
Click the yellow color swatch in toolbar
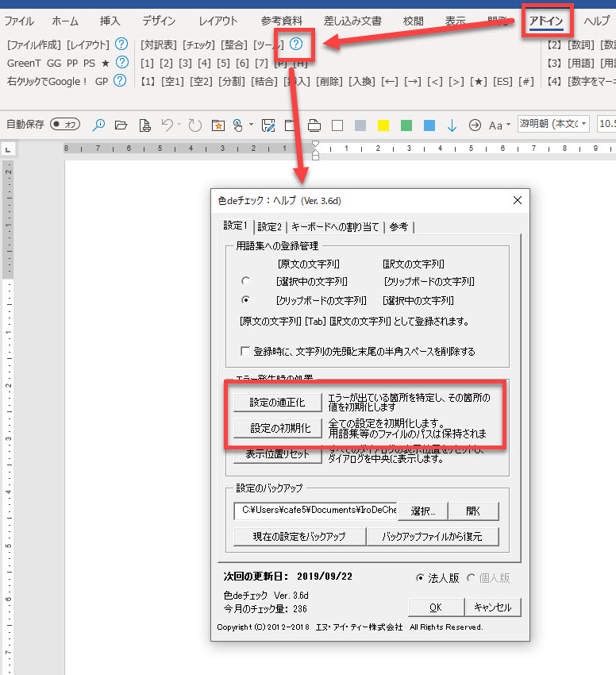point(383,125)
